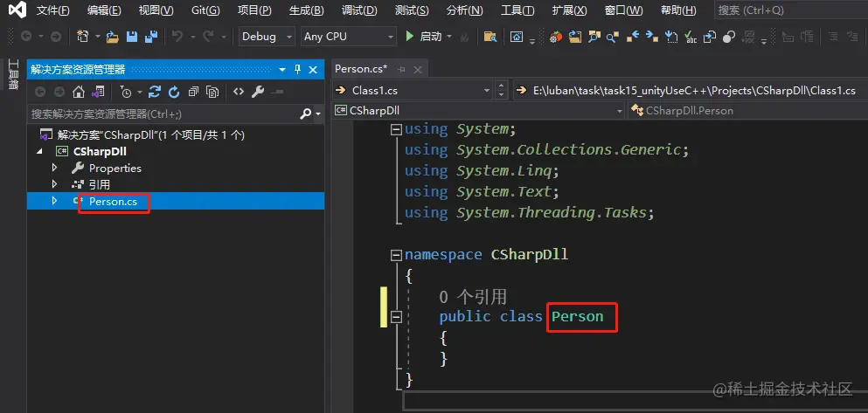Viewport: 868px width, 413px height.
Task: Open the 文件(F) menu
Action: [53, 10]
